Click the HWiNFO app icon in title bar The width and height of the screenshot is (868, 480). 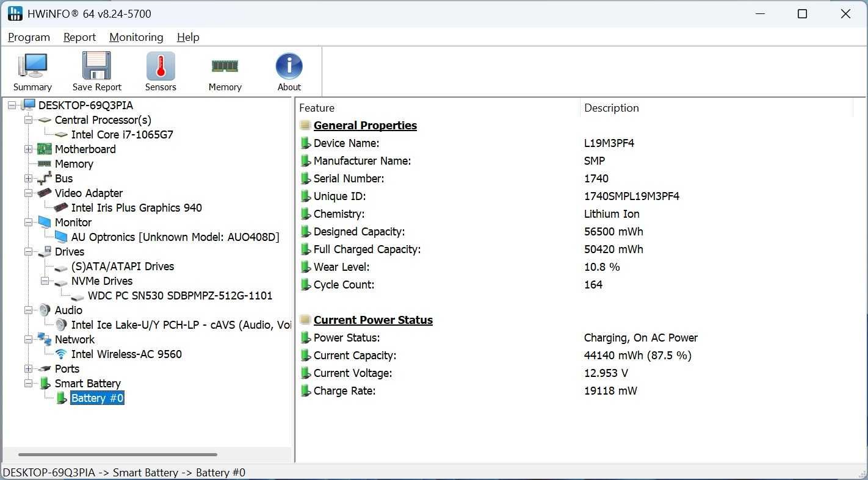[15, 13]
